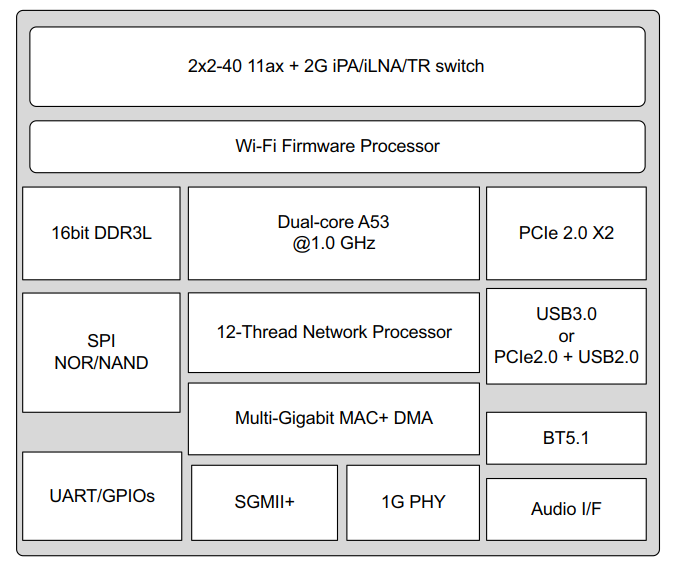Viewport: 675px width, 564px height.
Task: Click the PCIe 2.0 X2 block
Action: pos(566,233)
